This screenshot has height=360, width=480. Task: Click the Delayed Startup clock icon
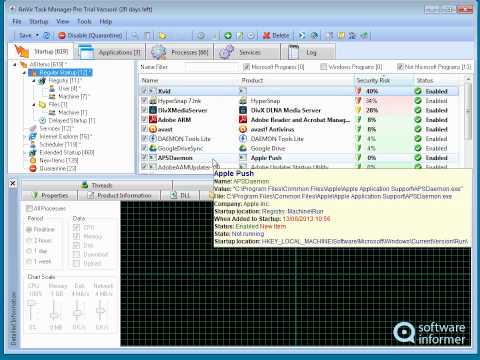pos(42,120)
